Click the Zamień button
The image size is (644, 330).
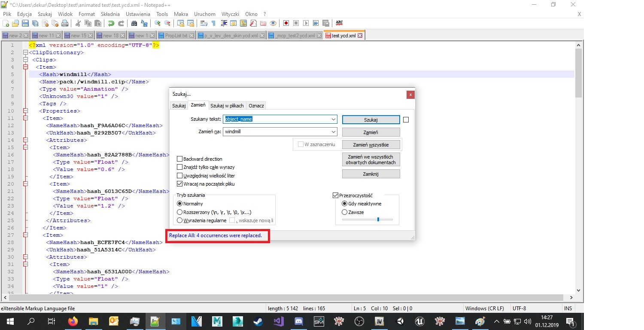[x=371, y=132]
